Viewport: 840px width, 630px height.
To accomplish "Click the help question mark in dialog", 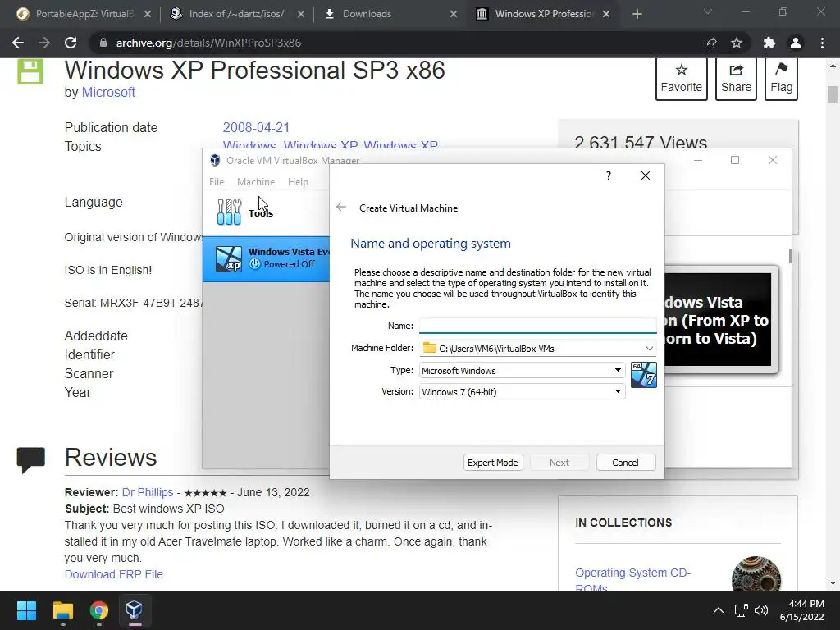I will click(609, 176).
